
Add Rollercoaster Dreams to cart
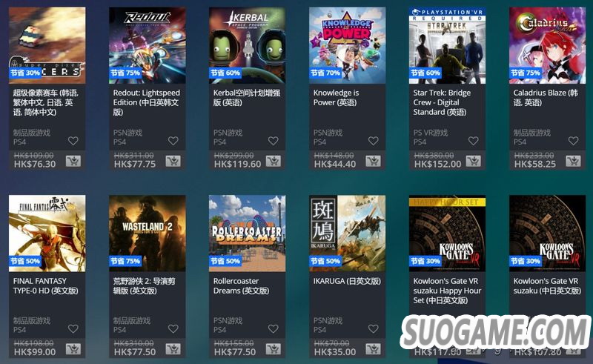click(x=273, y=349)
